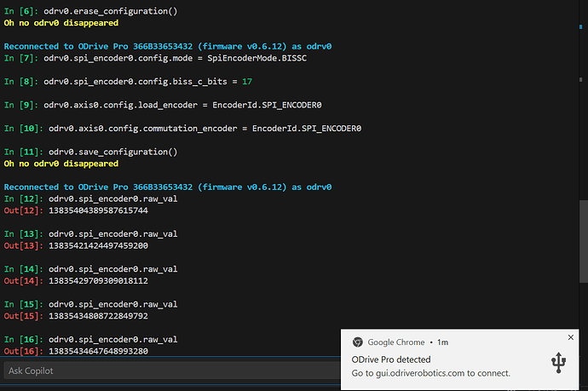Click 'Go to gui.odriverobotics.com to connect.' text
This screenshot has height=391, width=588.
[431, 373]
